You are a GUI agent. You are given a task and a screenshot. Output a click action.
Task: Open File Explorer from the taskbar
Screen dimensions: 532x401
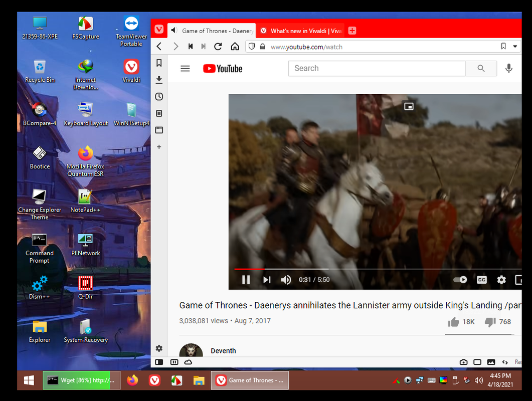(x=199, y=380)
